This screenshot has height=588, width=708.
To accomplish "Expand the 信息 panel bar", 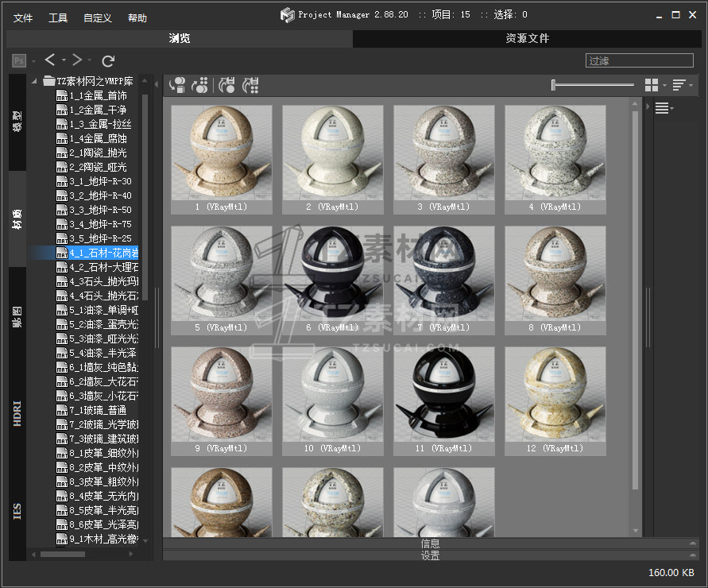I will [x=429, y=544].
